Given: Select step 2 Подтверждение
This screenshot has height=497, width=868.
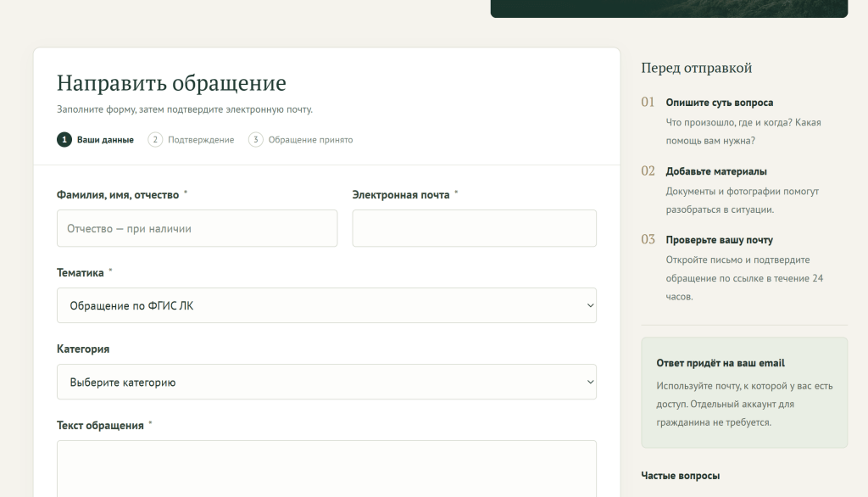Looking at the screenshot, I should point(191,140).
